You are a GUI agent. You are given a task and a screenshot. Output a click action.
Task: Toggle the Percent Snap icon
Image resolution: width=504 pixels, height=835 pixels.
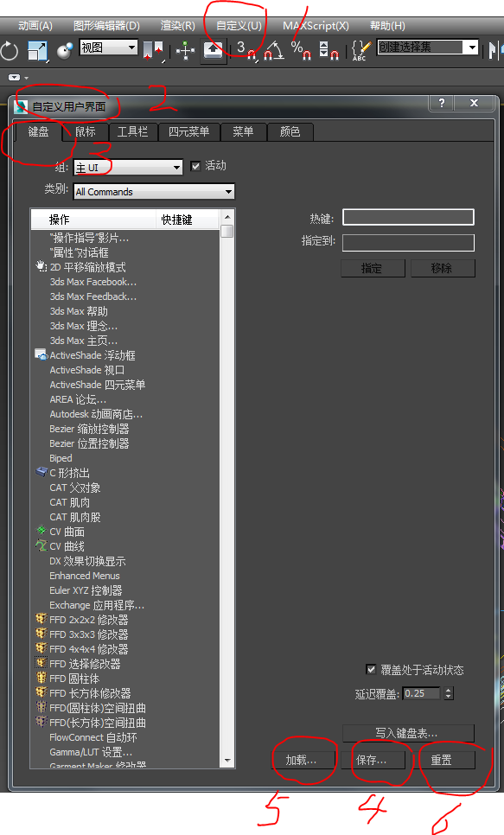point(301,50)
